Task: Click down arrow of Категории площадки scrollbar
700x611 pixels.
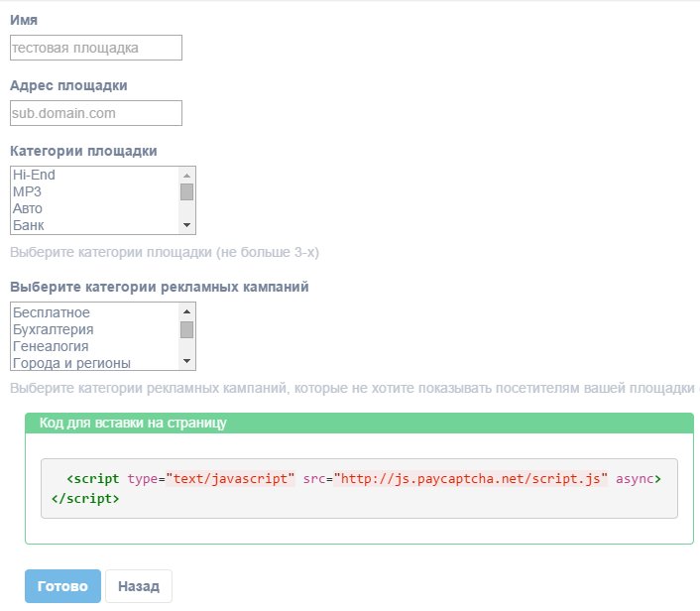Action: 187,225
